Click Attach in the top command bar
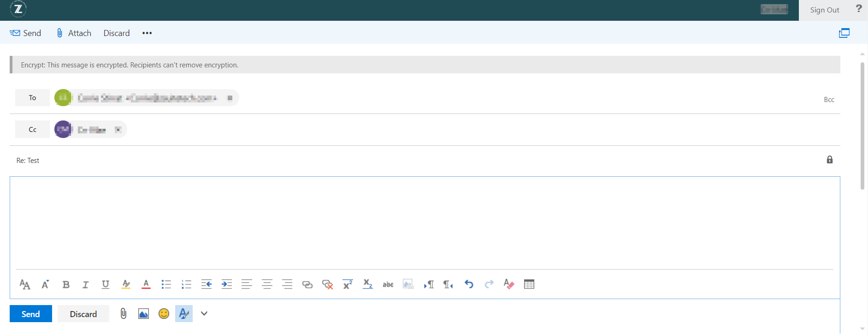Screen dimensions: 868x336 pyautogui.click(x=74, y=33)
